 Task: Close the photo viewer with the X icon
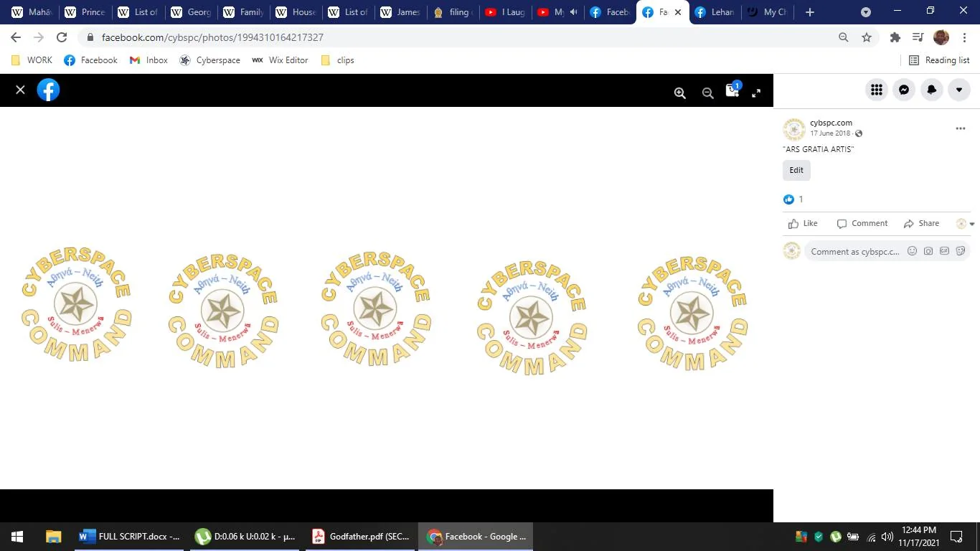(x=20, y=90)
